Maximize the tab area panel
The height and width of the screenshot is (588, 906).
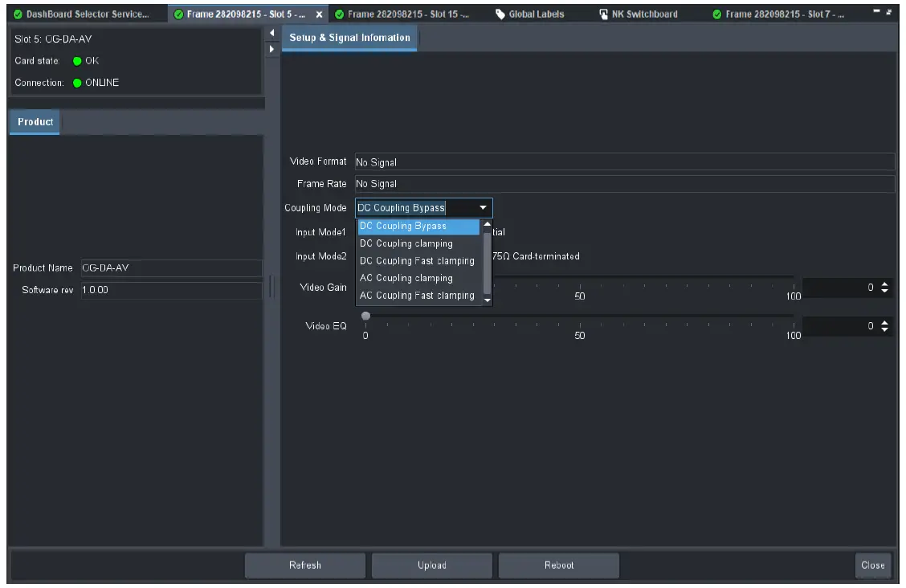[x=888, y=11]
